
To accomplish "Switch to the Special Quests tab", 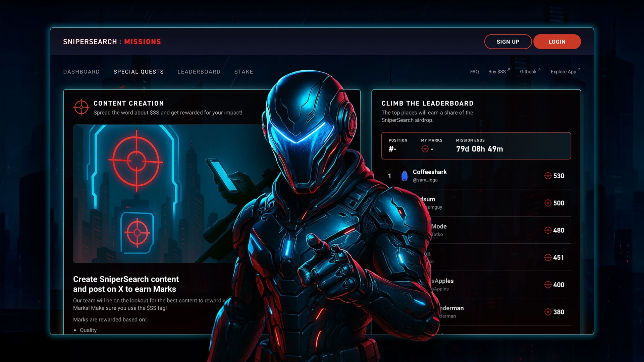I will [139, 72].
